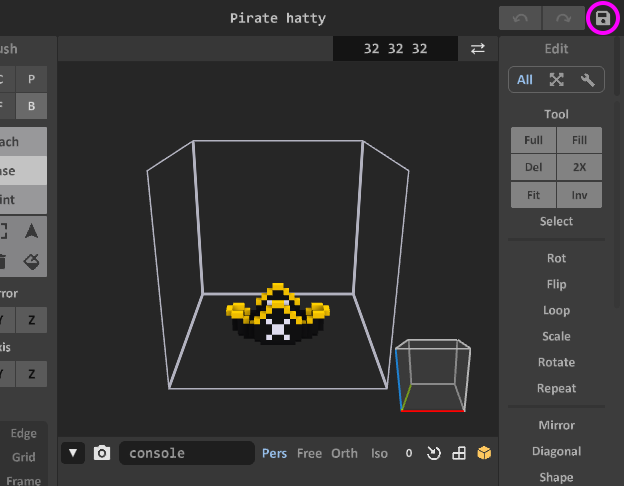
Task: Open the Rot edit option
Action: click(556, 258)
